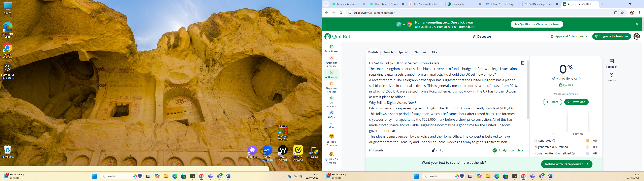Screen dimensions: 644x181
Task: Go back to the previous page
Action: pyautogui.click(x=326, y=13)
